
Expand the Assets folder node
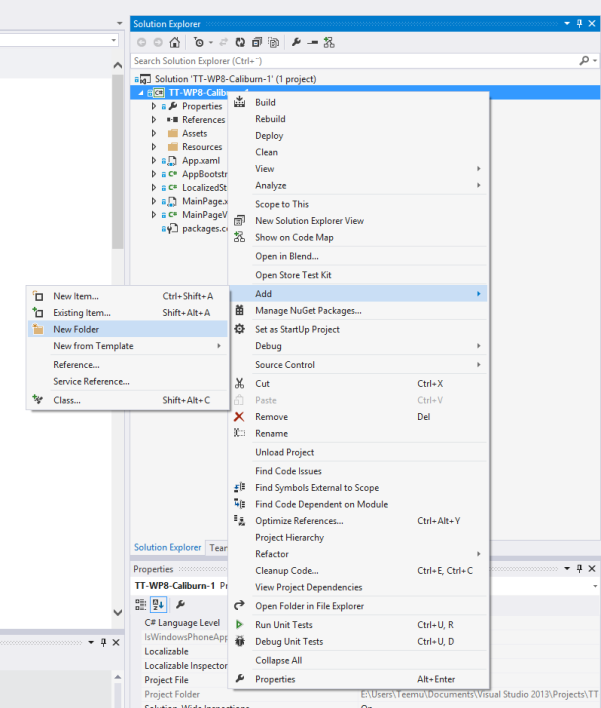point(154,133)
